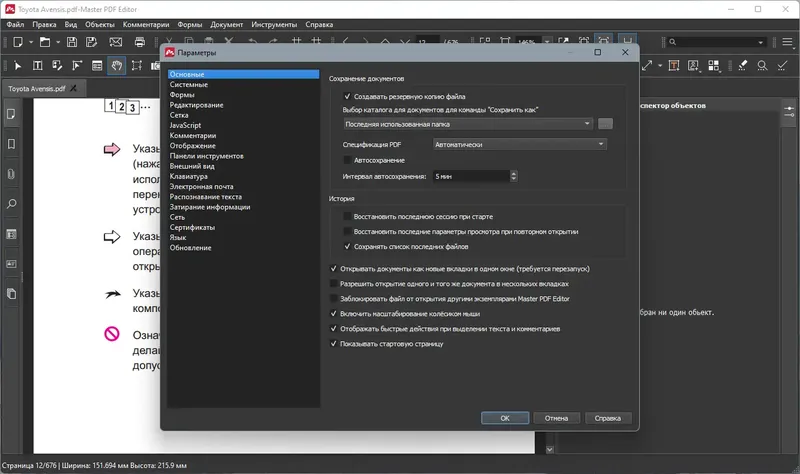The image size is (800, 474).
Task: Click the New document toolbar icon
Action: point(18,42)
